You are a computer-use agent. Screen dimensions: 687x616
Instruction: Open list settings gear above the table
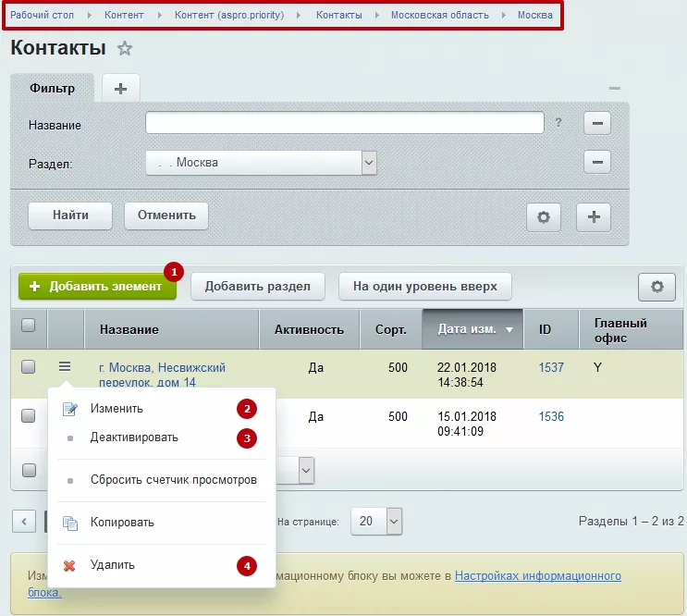[656, 287]
